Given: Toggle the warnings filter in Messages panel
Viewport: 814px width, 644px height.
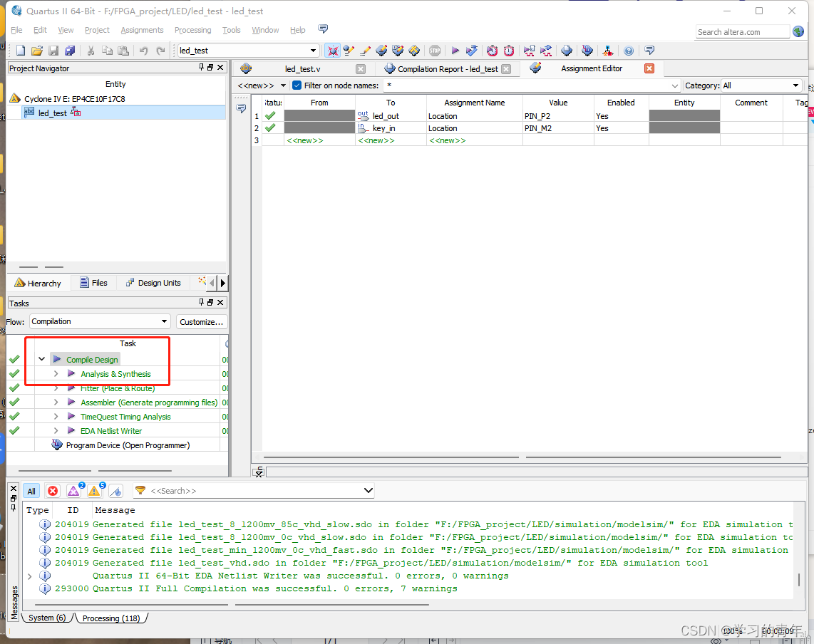Looking at the screenshot, I should tap(95, 490).
